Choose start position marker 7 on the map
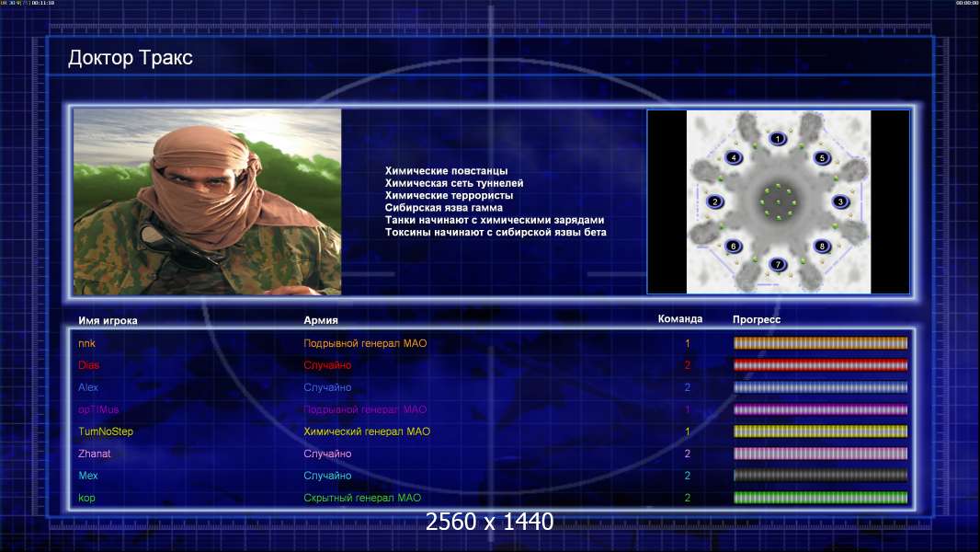This screenshot has height=552, width=980. (778, 264)
